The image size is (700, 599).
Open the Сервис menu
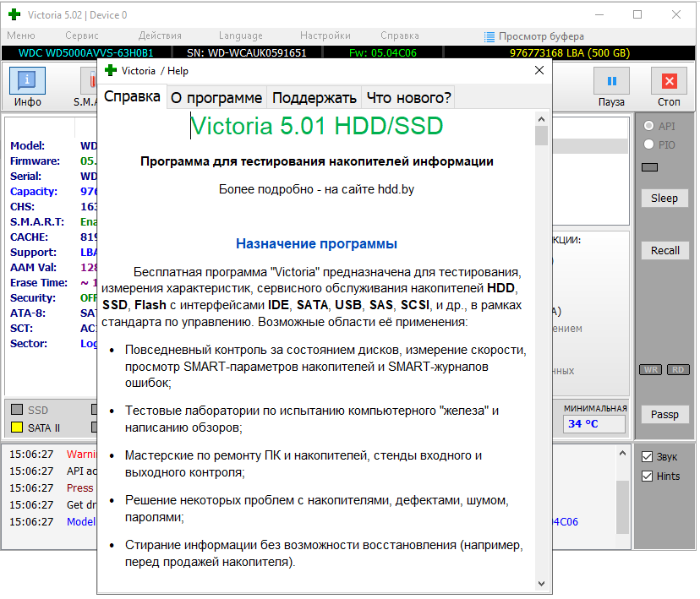coord(82,35)
